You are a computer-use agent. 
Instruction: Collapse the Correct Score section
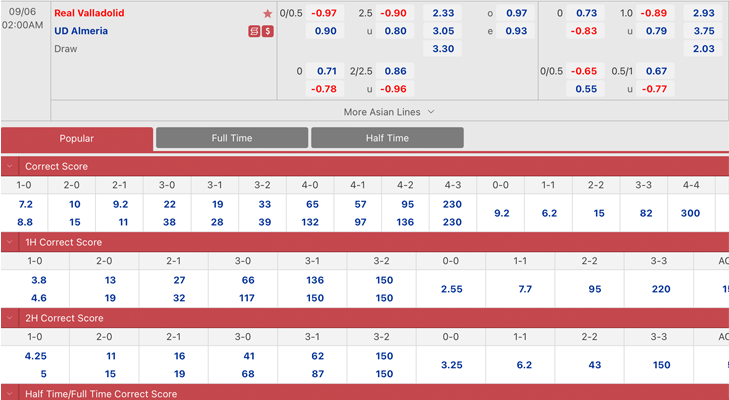coord(9,166)
